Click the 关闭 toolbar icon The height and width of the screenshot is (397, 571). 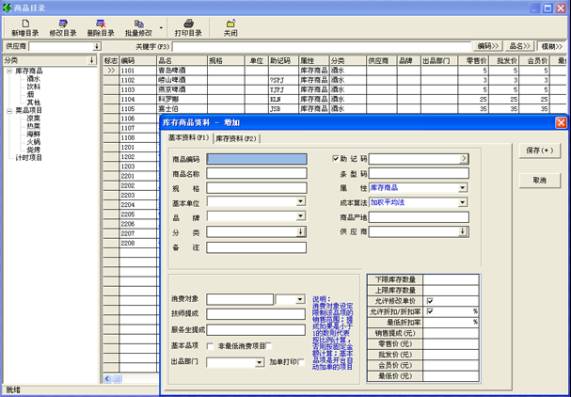[231, 24]
